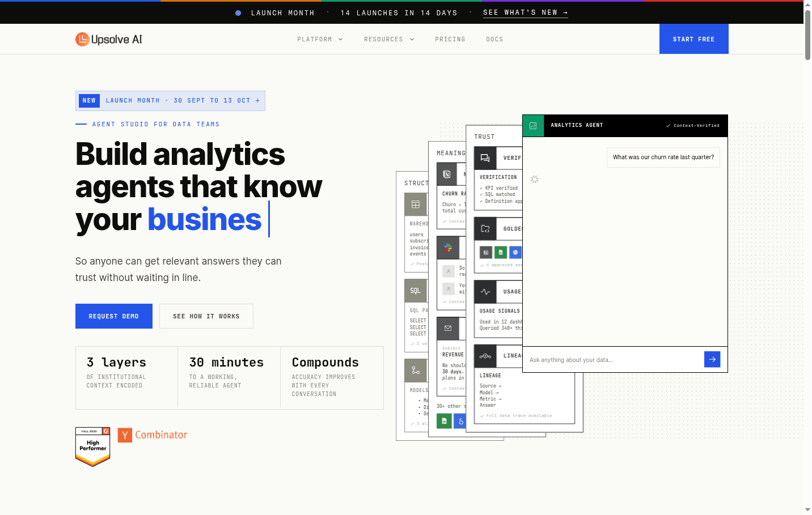Click the SQL icon tile on Structure card
The width and height of the screenshot is (812, 515).
[416, 291]
